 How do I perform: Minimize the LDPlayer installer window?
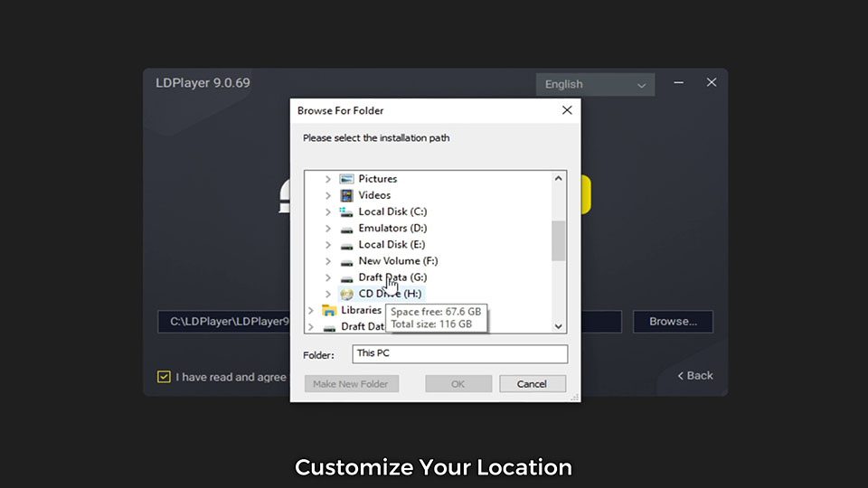coord(679,83)
